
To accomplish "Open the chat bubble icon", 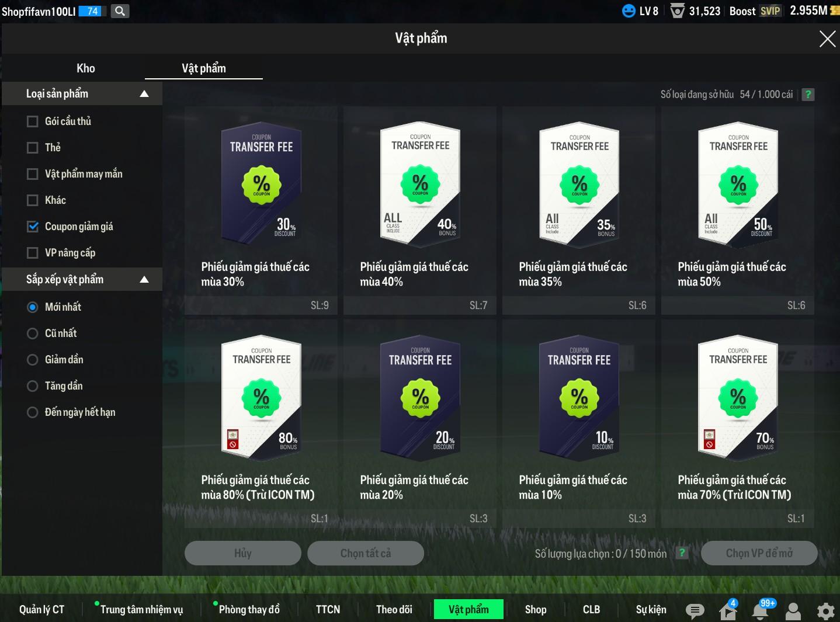I will click(x=695, y=611).
